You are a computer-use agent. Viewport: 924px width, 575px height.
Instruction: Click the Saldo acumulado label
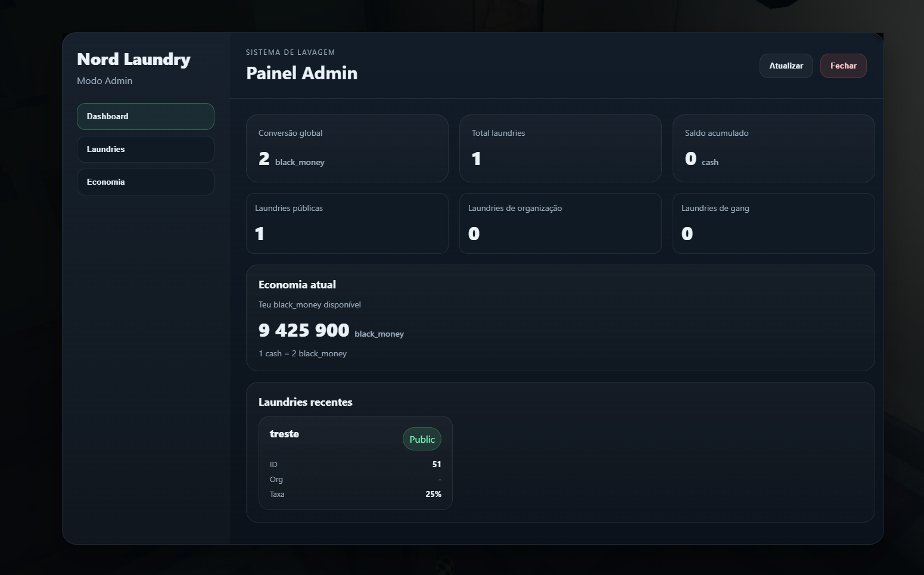[716, 133]
